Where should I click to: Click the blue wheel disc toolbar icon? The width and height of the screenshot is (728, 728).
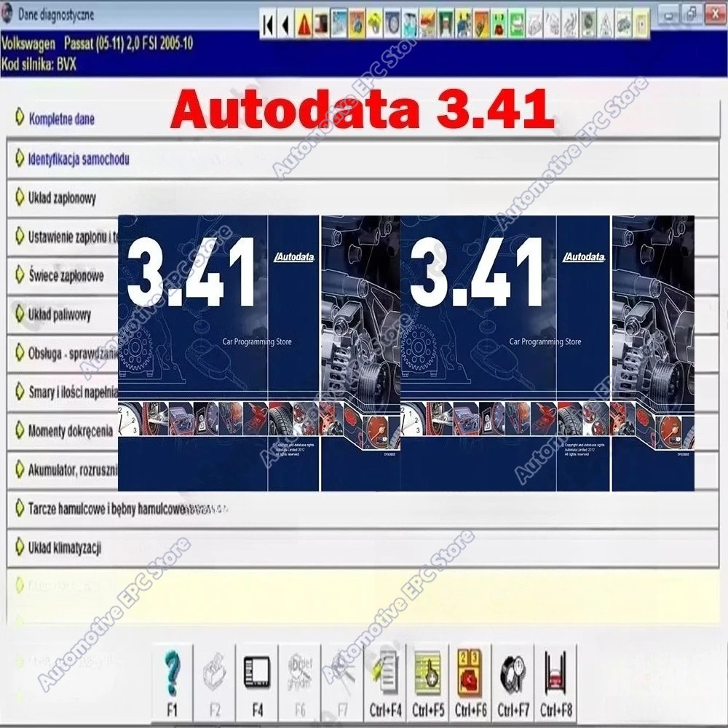coord(392,25)
